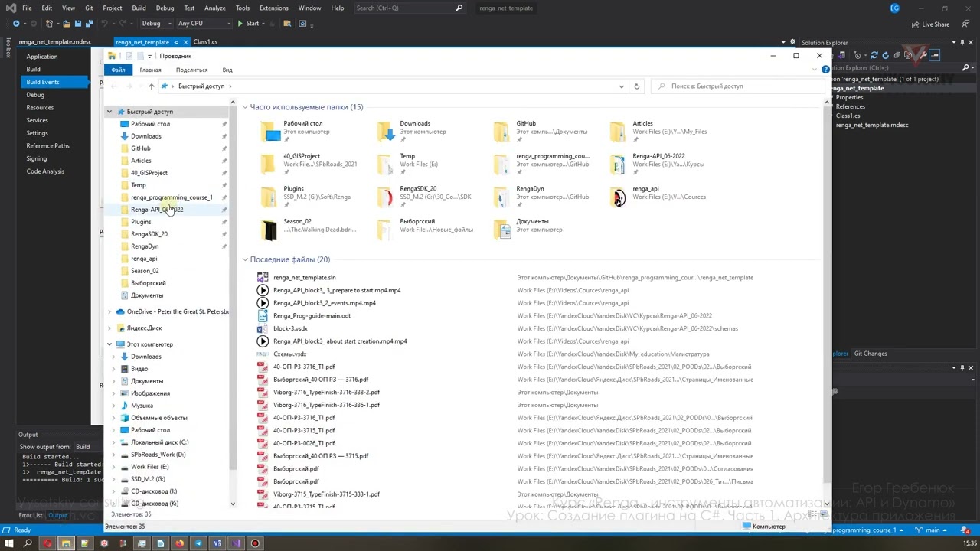Open the Поделиться ribbon tab
Screen dimensions: 980x551
click(x=191, y=70)
